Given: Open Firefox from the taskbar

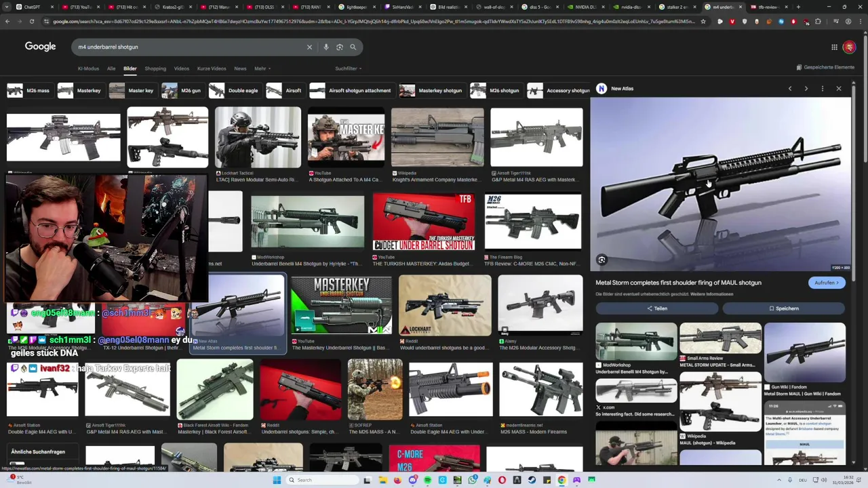Looking at the screenshot, I should coord(397,480).
